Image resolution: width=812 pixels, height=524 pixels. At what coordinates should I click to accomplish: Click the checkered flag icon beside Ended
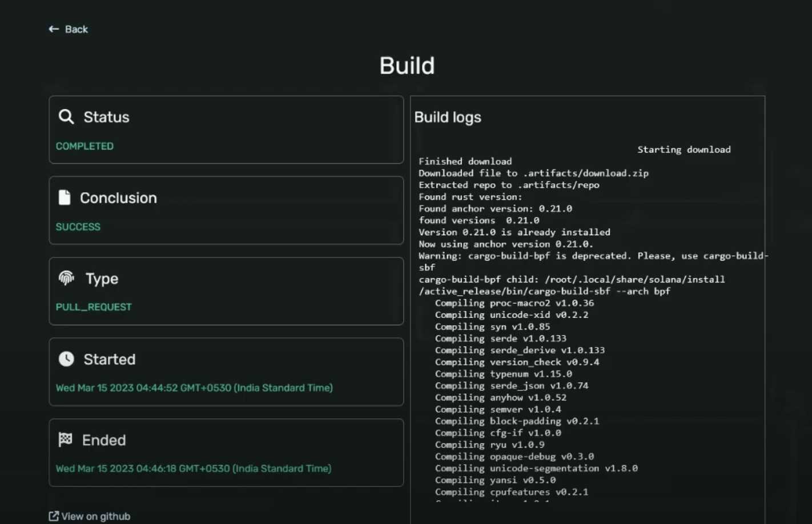coord(65,440)
